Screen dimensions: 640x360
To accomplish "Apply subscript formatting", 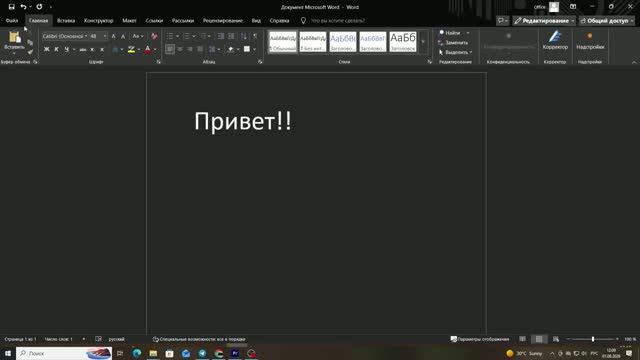I will 92,49.
